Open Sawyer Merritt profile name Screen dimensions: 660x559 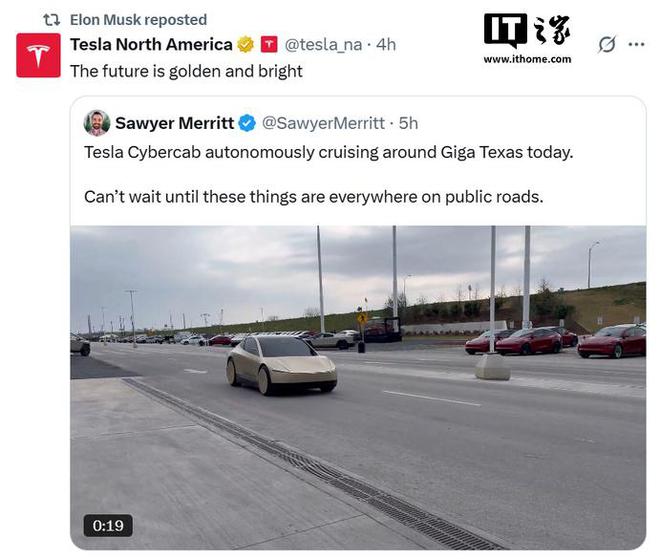point(174,123)
